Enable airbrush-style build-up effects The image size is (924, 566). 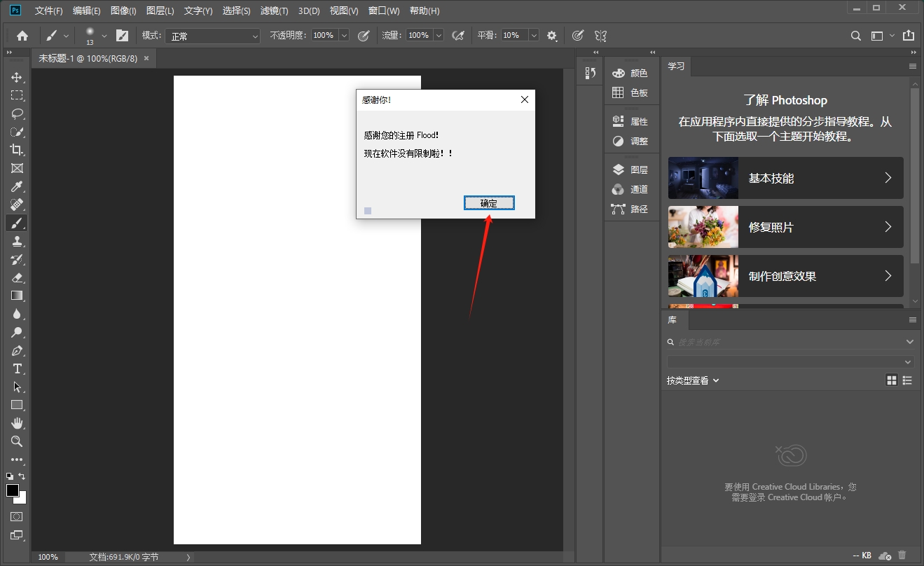(x=458, y=36)
